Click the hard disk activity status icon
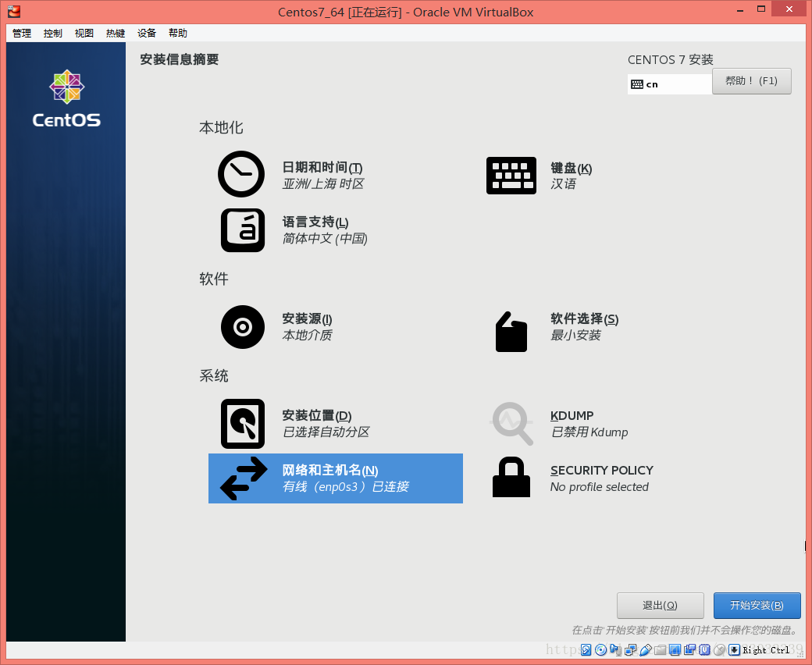812x665 pixels. click(586, 650)
